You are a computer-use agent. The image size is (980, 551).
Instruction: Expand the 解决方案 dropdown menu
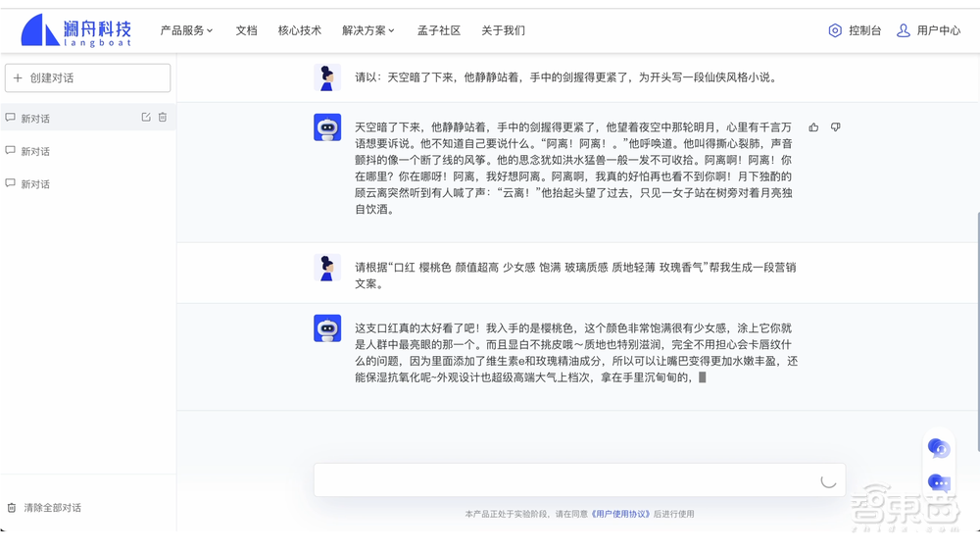(x=368, y=30)
